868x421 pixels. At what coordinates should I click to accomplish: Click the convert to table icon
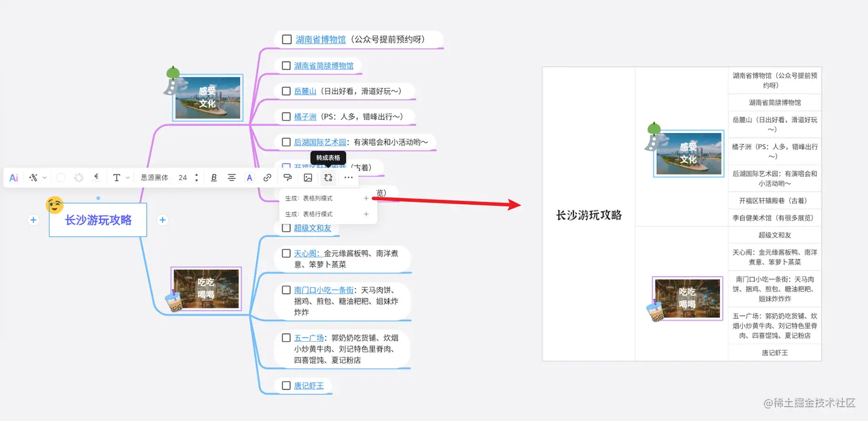click(328, 178)
